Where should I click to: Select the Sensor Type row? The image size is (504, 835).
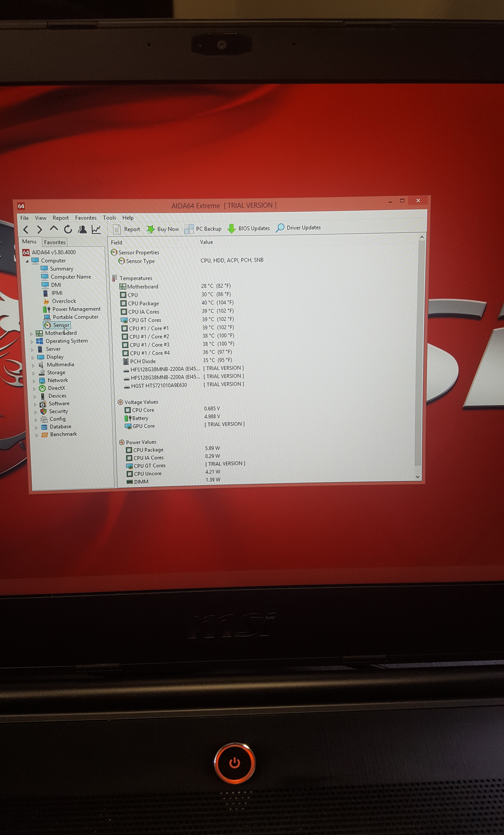(191, 261)
